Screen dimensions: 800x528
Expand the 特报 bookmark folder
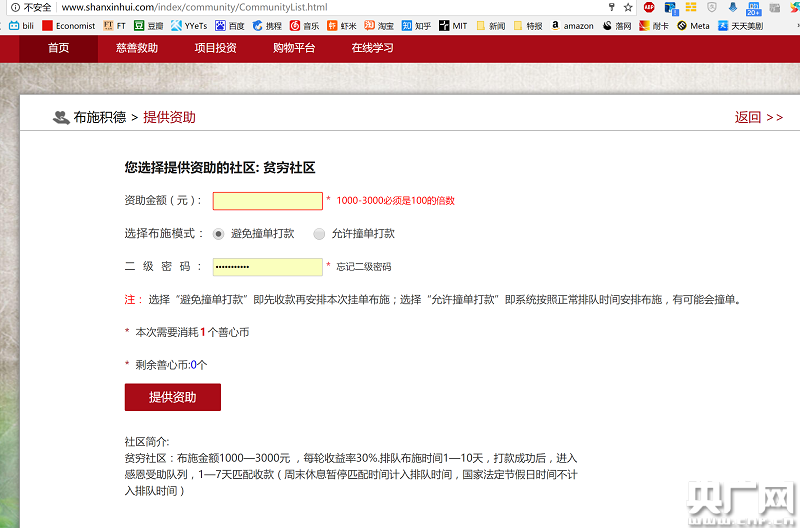527,26
